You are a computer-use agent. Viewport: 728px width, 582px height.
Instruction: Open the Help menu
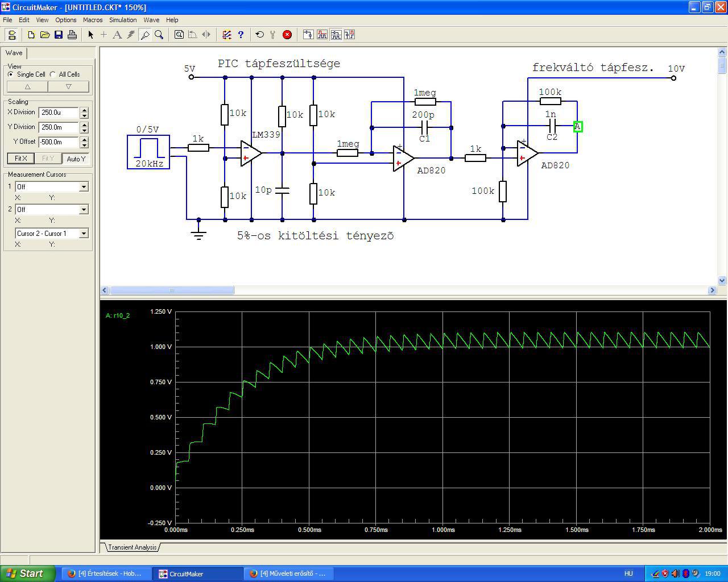pos(172,20)
